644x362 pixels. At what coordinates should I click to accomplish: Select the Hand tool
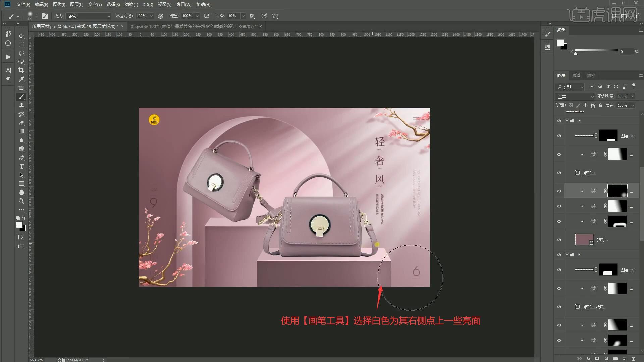[x=21, y=192]
